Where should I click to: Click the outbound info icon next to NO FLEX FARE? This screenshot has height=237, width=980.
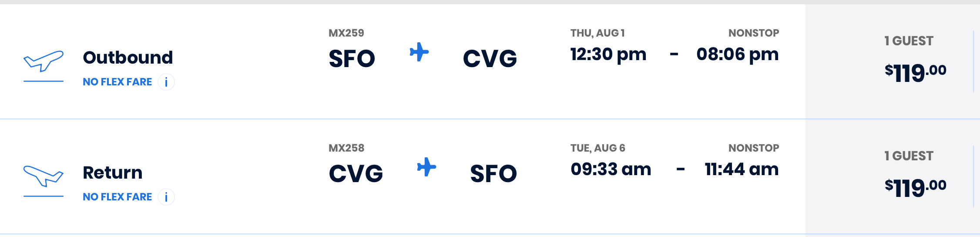166,82
